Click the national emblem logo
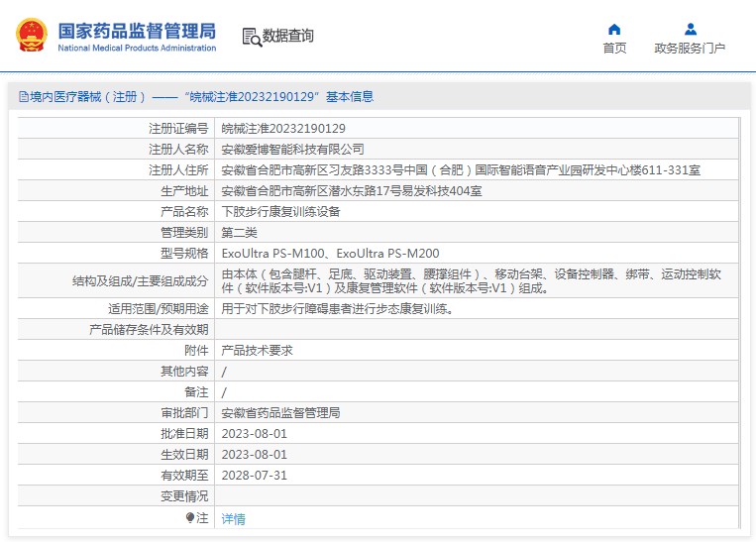The height and width of the screenshot is (542, 756). coord(32,35)
